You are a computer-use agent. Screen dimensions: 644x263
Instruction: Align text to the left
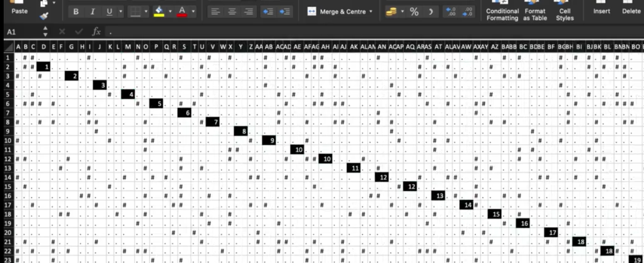[215, 11]
